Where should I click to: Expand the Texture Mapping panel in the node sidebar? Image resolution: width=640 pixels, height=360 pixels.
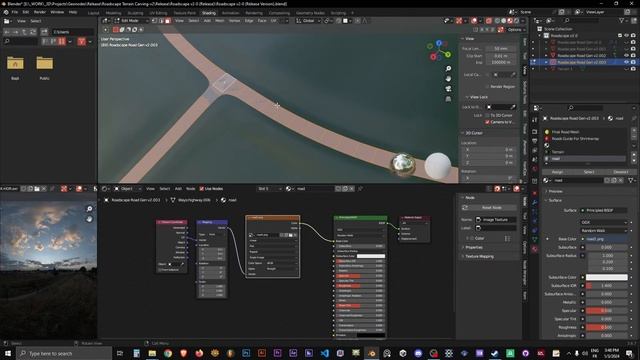pos(479,257)
